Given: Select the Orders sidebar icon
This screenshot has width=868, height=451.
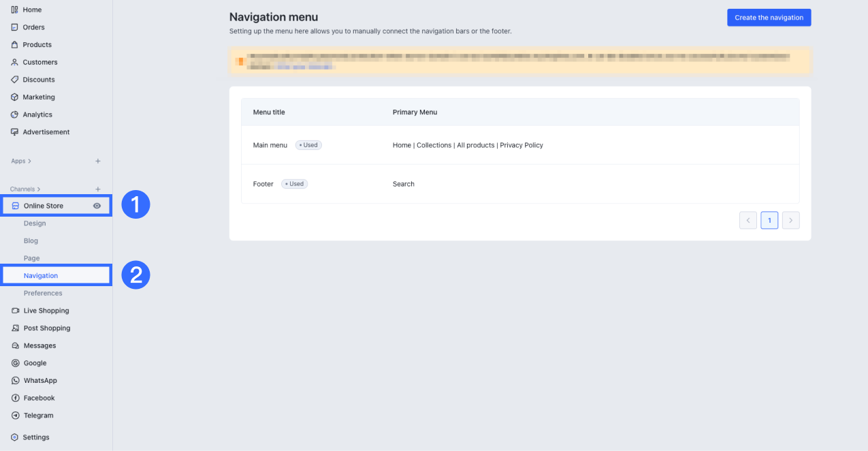Looking at the screenshot, I should [x=14, y=27].
